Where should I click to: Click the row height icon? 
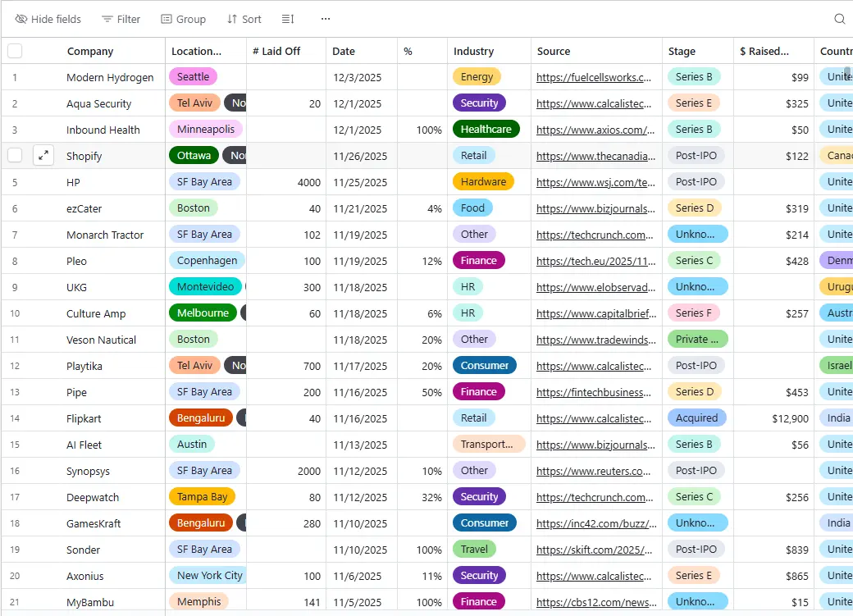point(288,19)
